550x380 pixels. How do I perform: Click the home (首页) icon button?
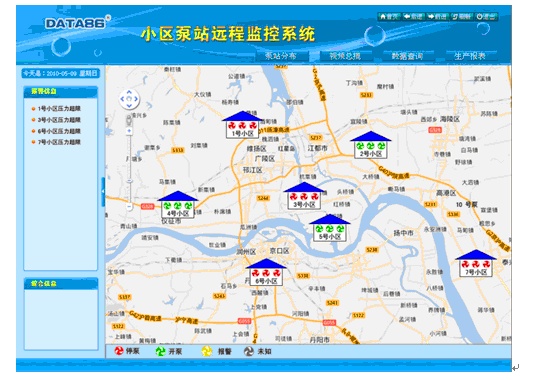389,16
